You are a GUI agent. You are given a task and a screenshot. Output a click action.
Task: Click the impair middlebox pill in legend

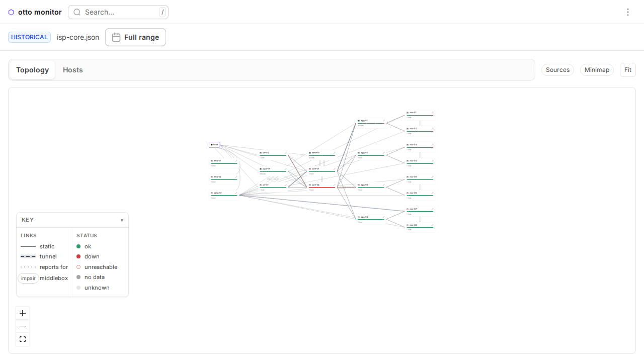coord(28,279)
